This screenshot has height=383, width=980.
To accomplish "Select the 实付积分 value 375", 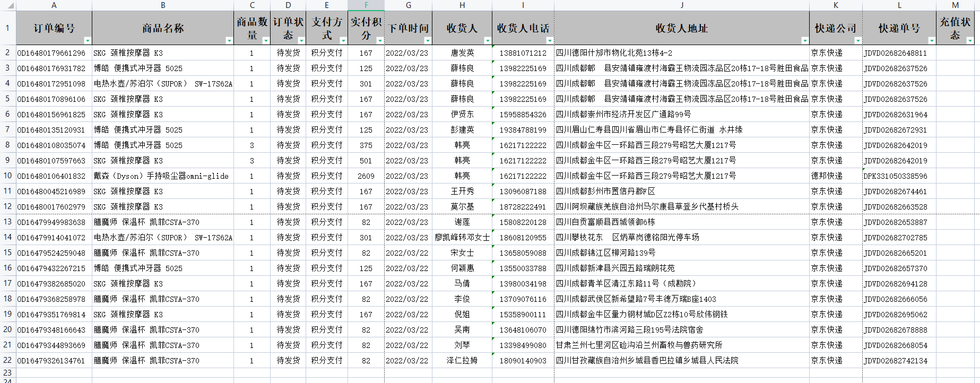I will pos(366,145).
